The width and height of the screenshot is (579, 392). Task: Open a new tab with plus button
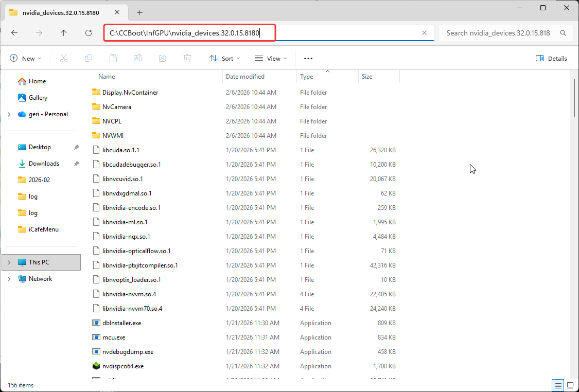pos(139,12)
